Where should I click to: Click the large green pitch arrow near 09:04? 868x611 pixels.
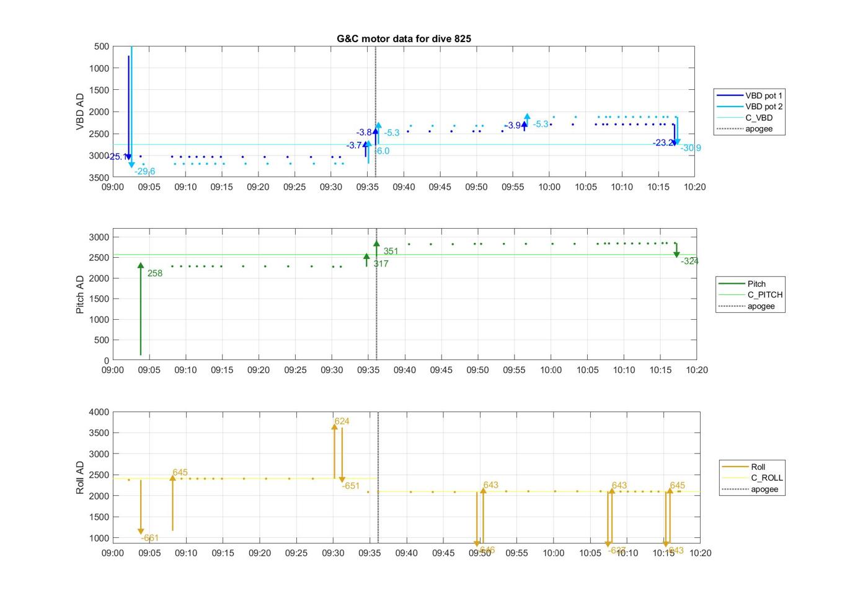[141, 309]
